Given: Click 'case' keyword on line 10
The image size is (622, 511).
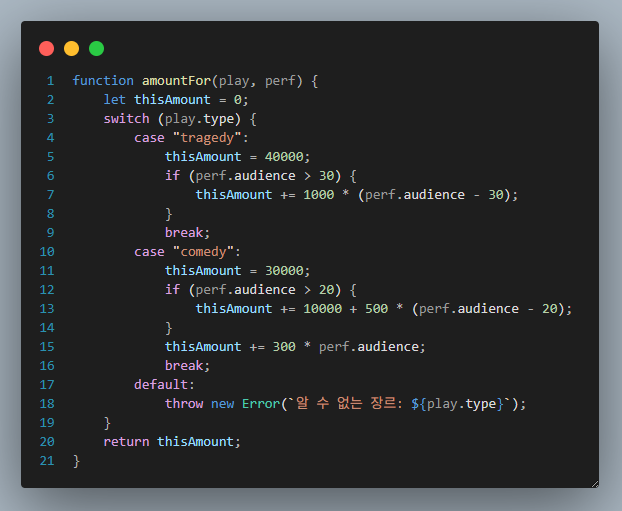Looking at the screenshot, I should (149, 252).
